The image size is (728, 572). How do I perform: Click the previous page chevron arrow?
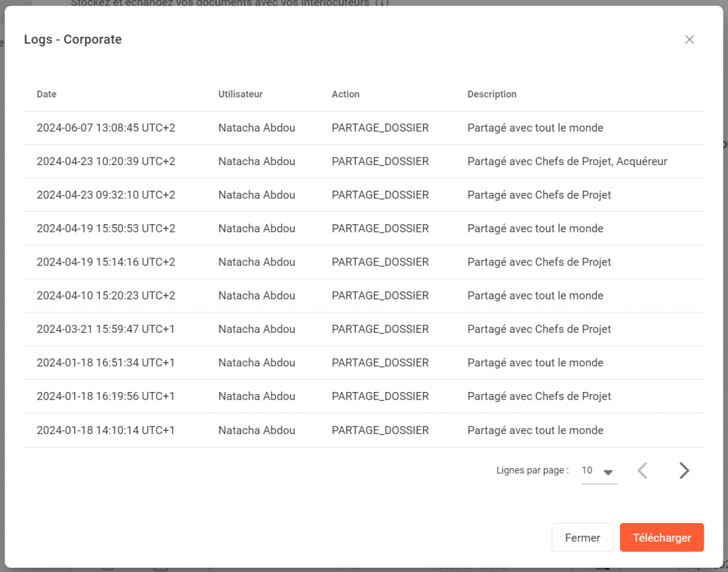[x=643, y=470]
